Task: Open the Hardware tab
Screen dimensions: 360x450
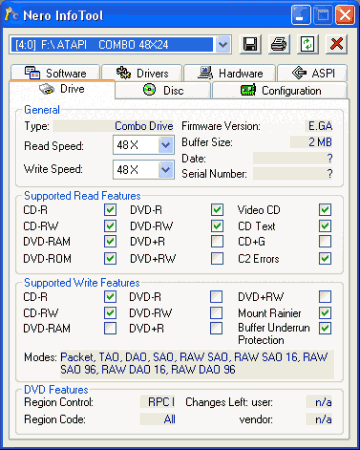Action: point(230,73)
